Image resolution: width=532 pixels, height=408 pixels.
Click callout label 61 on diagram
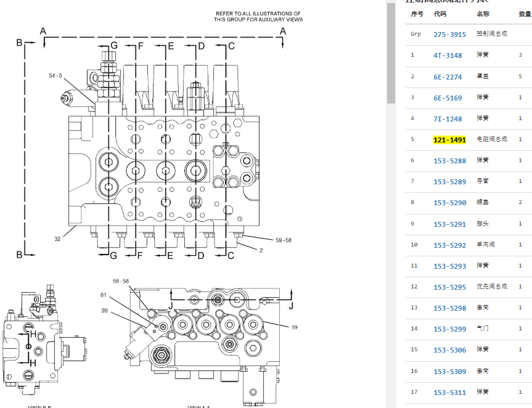(104, 295)
